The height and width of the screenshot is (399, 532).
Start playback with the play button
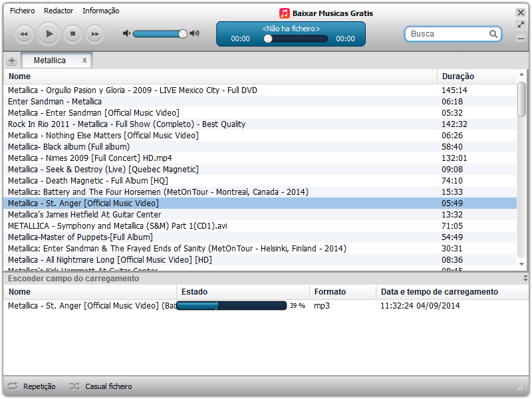click(x=49, y=34)
